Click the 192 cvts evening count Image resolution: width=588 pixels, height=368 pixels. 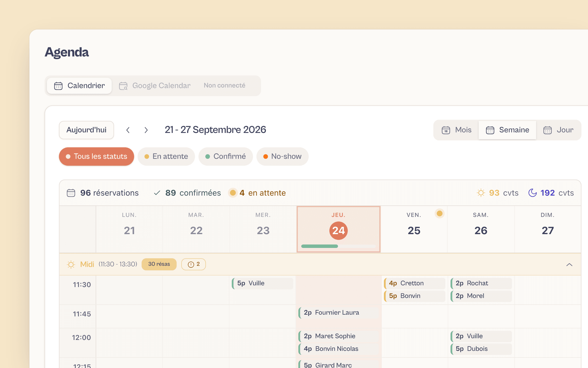pos(557,193)
